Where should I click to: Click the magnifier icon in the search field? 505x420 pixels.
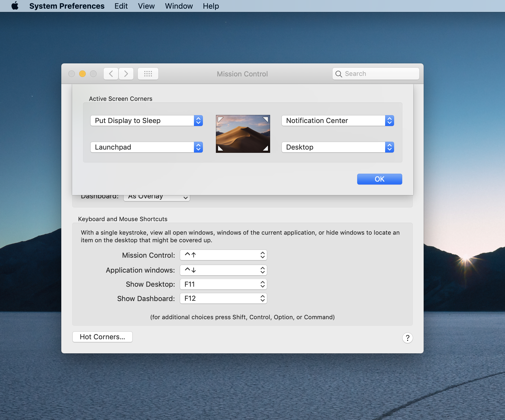click(x=338, y=74)
